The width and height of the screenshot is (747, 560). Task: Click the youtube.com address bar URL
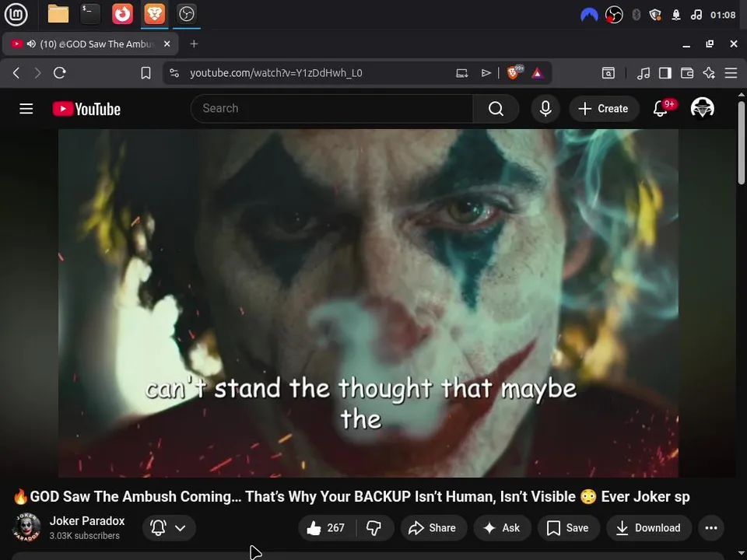tap(275, 73)
